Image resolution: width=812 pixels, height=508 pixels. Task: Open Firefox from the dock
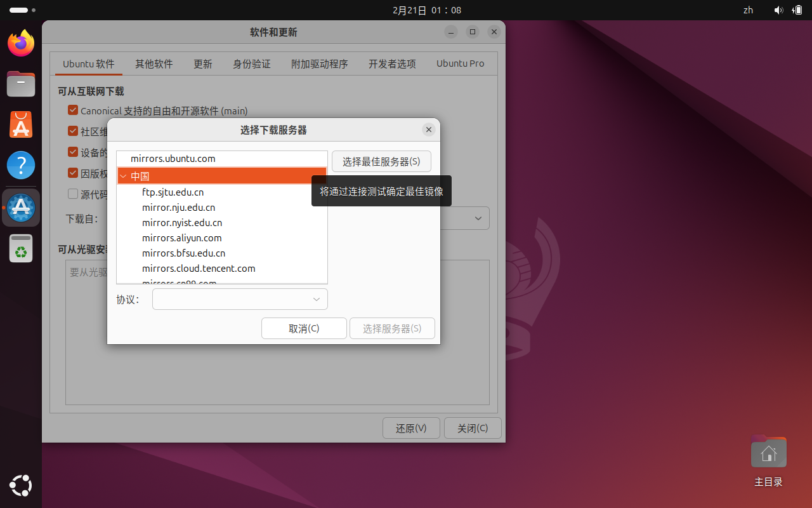coord(21,43)
